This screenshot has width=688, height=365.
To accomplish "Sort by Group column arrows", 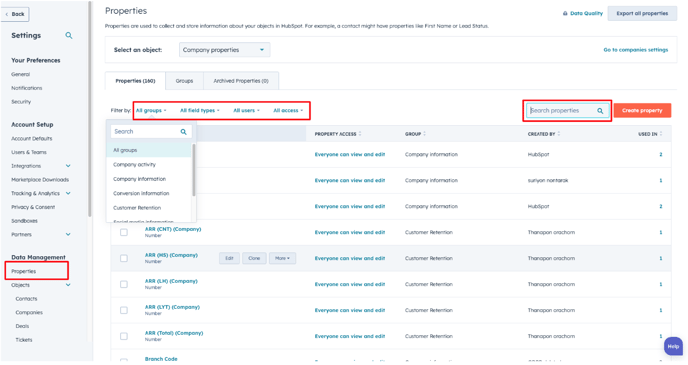I will 424,134.
